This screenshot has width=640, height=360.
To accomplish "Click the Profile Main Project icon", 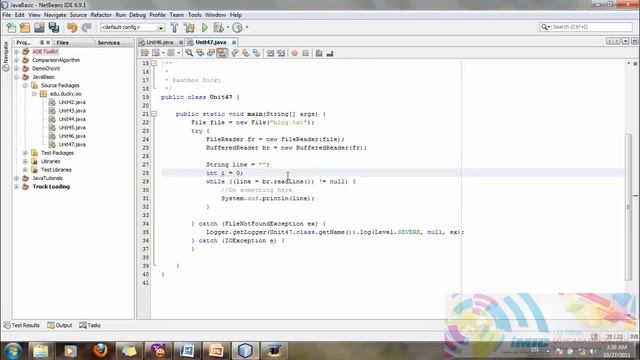I will [237, 27].
